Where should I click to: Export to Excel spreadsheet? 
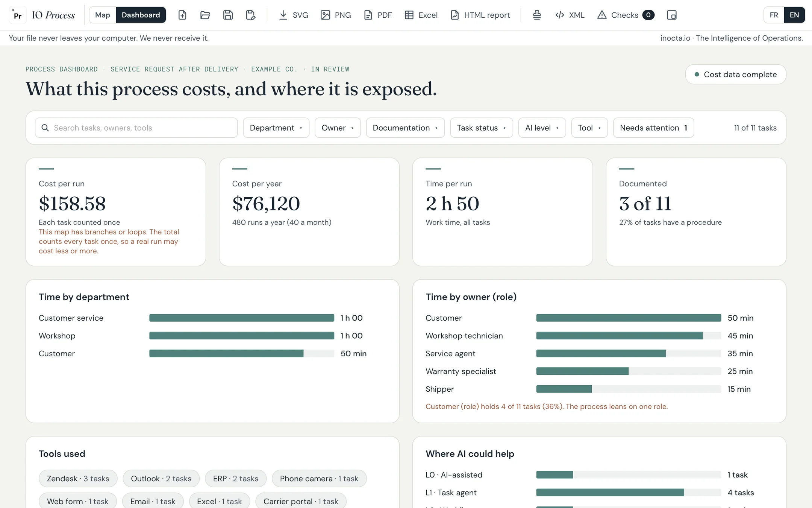[x=421, y=15]
